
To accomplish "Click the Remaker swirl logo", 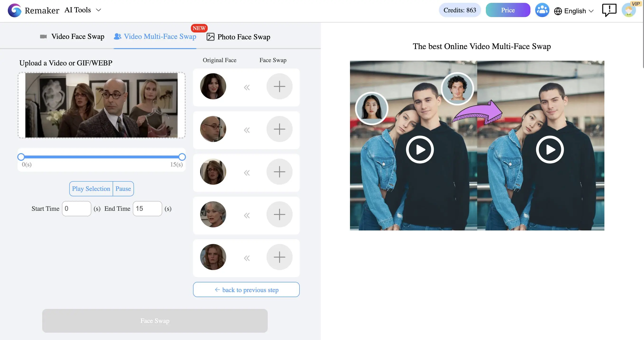I will [x=14, y=10].
